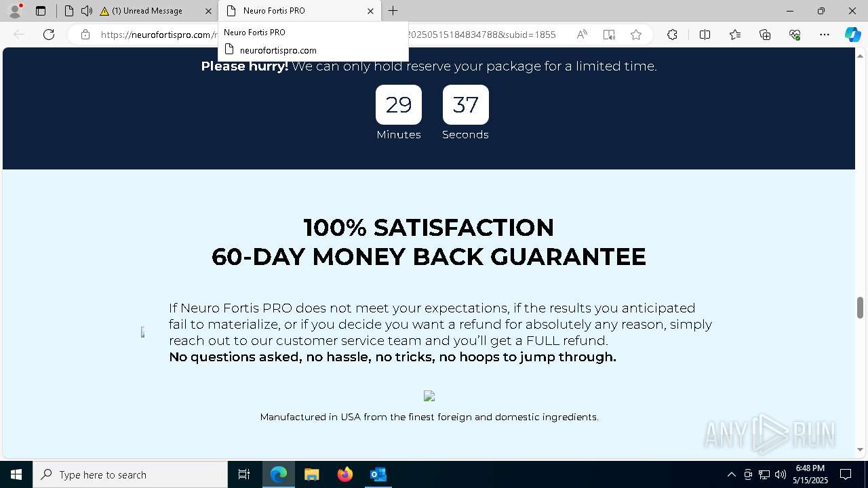Open Outlook from taskbar
Image resolution: width=868 pixels, height=488 pixels.
pos(378,474)
